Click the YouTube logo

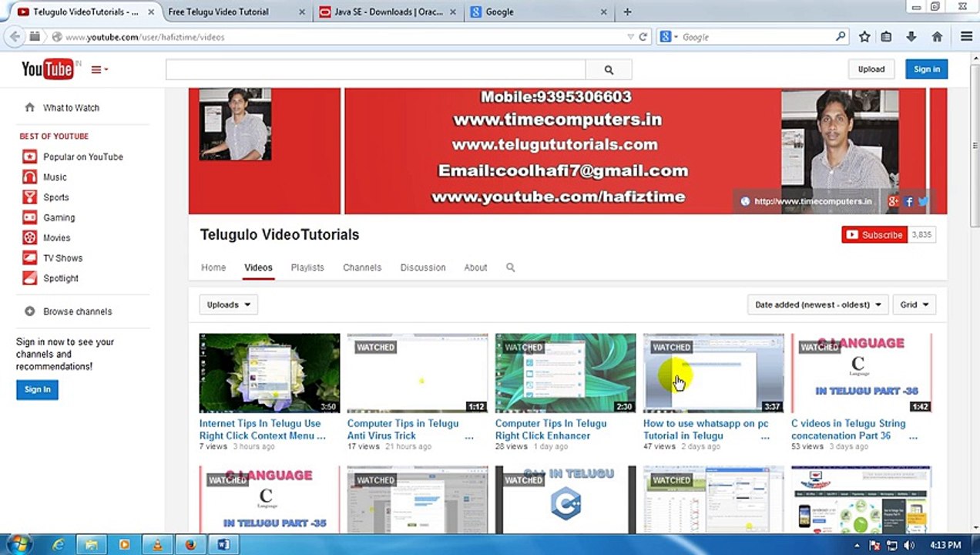point(48,69)
